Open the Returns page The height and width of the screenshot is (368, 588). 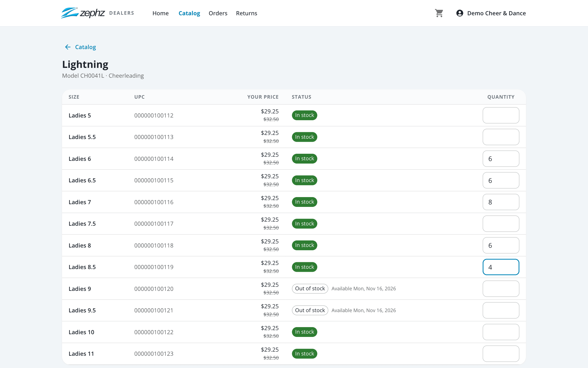pyautogui.click(x=247, y=13)
